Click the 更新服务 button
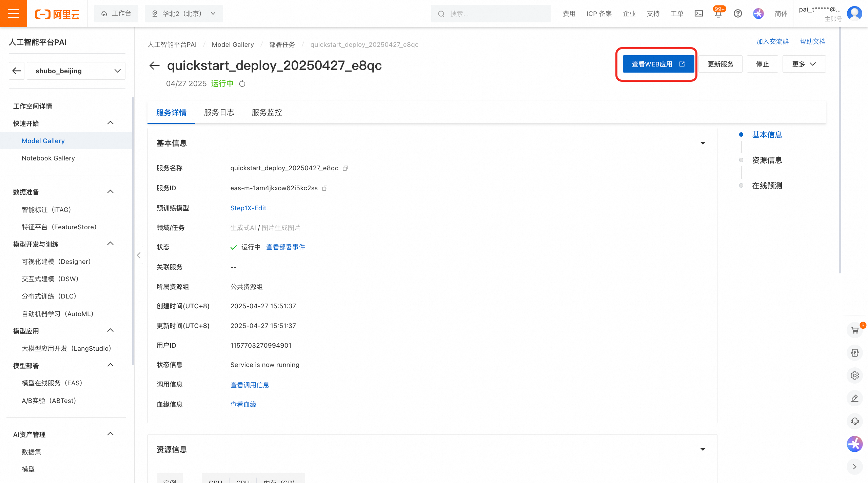868x483 pixels. coord(721,64)
